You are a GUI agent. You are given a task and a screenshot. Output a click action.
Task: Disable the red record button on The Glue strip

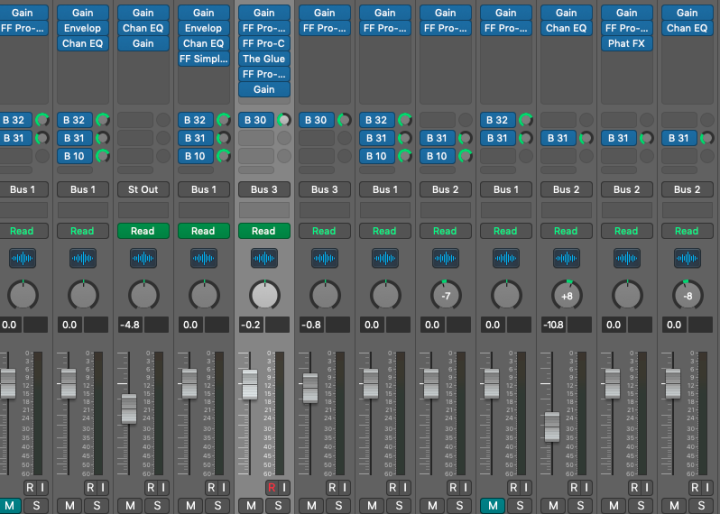coord(271,487)
